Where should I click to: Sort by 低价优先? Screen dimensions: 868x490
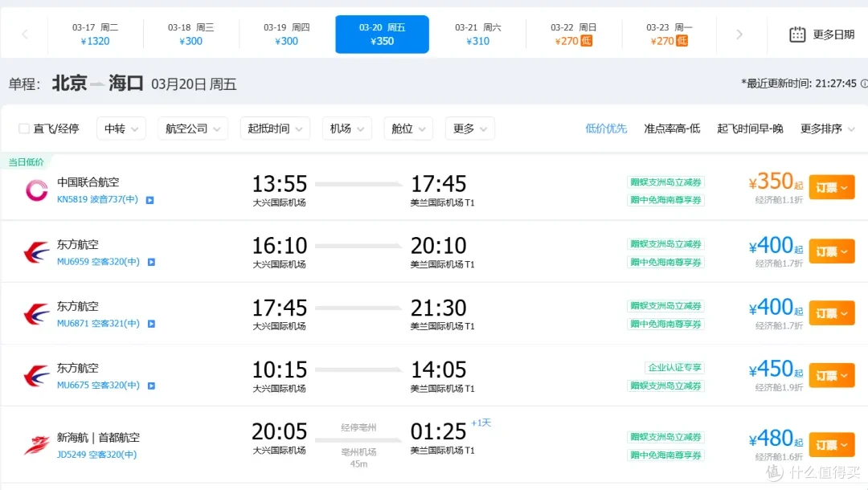coord(606,129)
